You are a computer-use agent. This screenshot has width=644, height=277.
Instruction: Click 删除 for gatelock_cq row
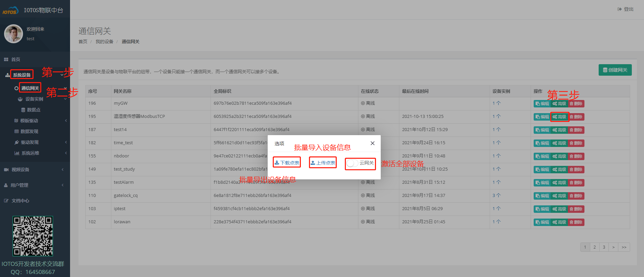point(576,196)
